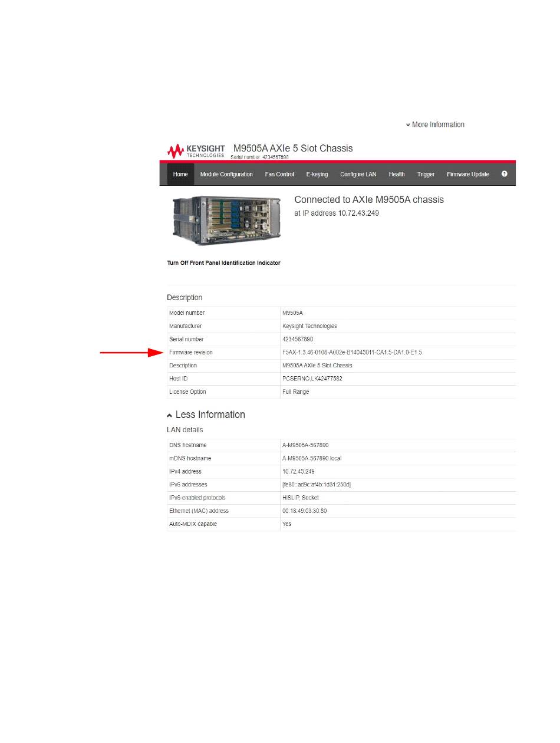The width and height of the screenshot is (560, 743).
Task: Open the Module Configuration tab
Action: point(226,175)
